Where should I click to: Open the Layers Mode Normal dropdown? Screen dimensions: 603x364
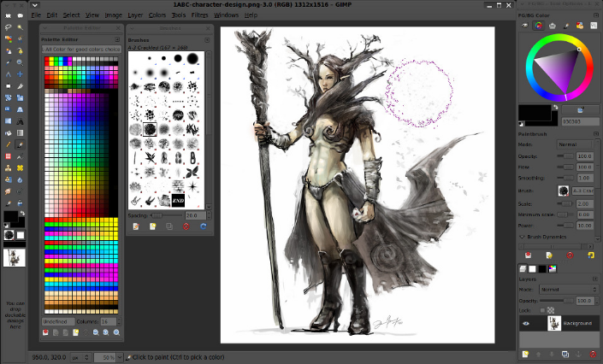point(569,290)
